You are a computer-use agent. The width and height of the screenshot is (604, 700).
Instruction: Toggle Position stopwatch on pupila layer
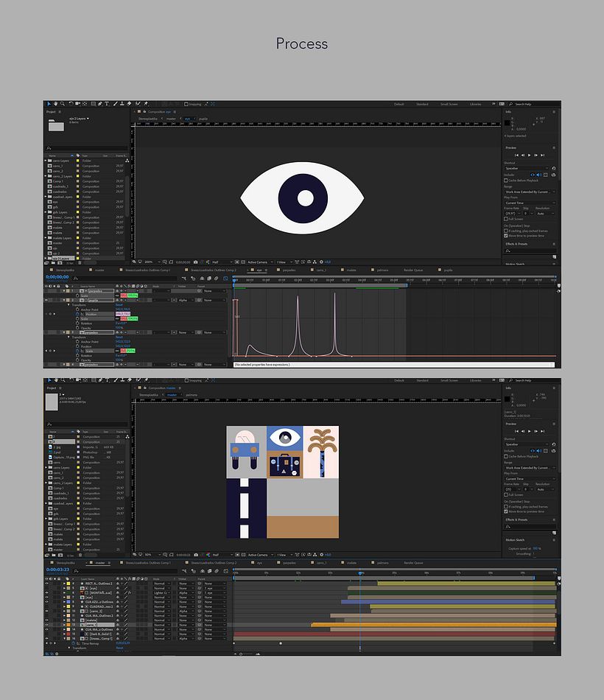pyautogui.click(x=77, y=315)
